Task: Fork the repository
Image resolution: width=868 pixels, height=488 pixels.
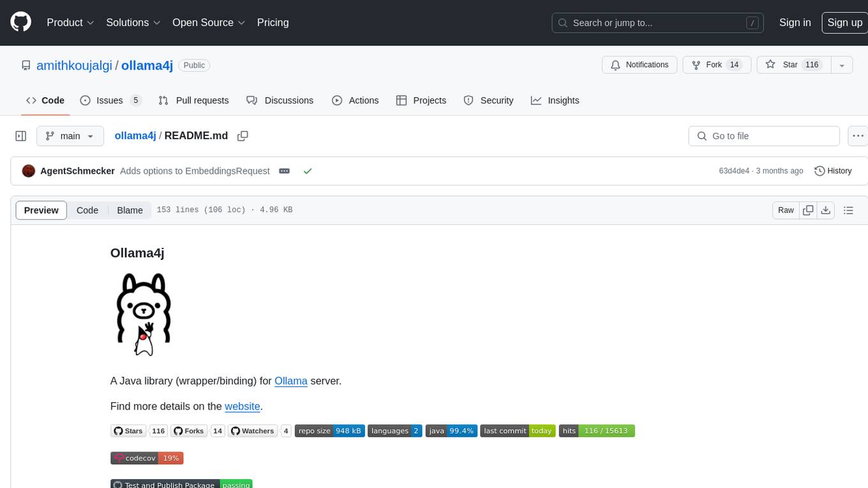Action: coord(717,65)
